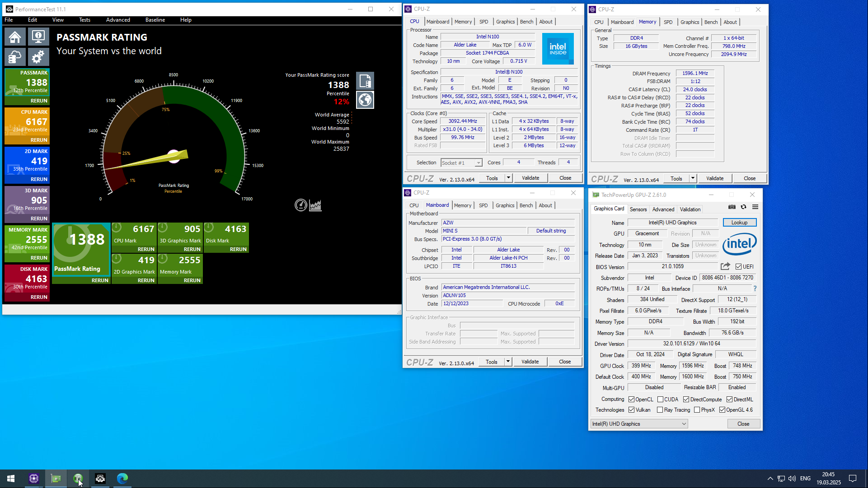This screenshot has width=868, height=488.
Task: Switch to the gauge view icon
Action: pos(301,205)
